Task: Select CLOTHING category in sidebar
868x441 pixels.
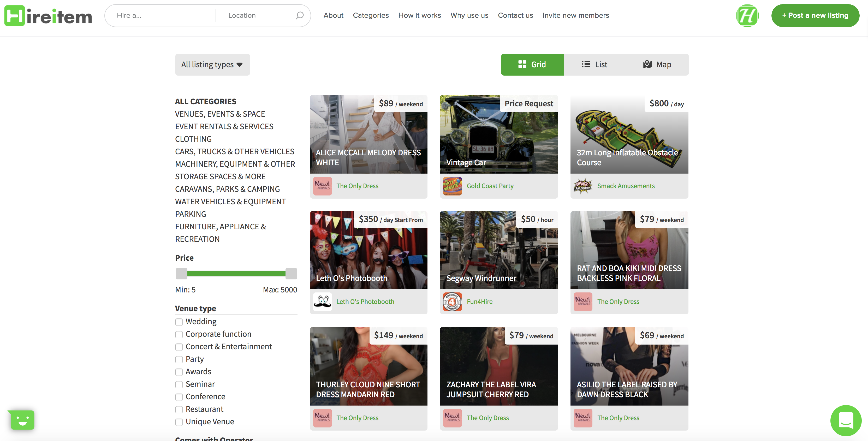Action: (193, 139)
